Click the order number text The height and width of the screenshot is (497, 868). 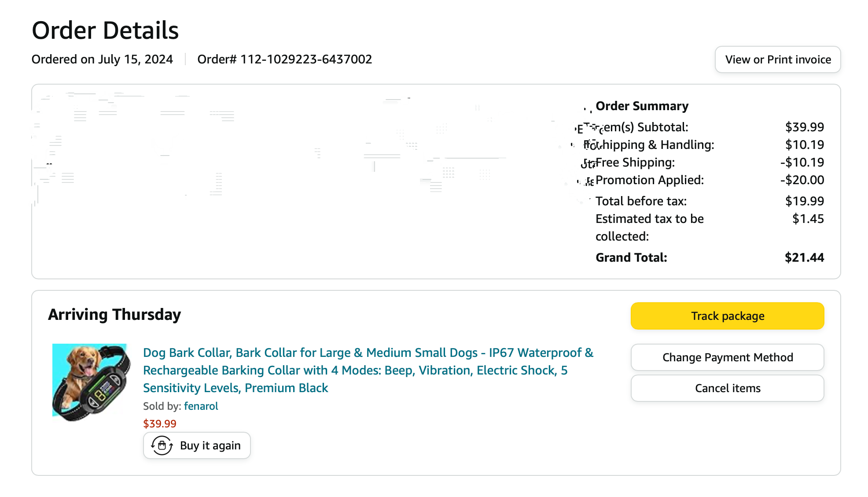tap(284, 59)
